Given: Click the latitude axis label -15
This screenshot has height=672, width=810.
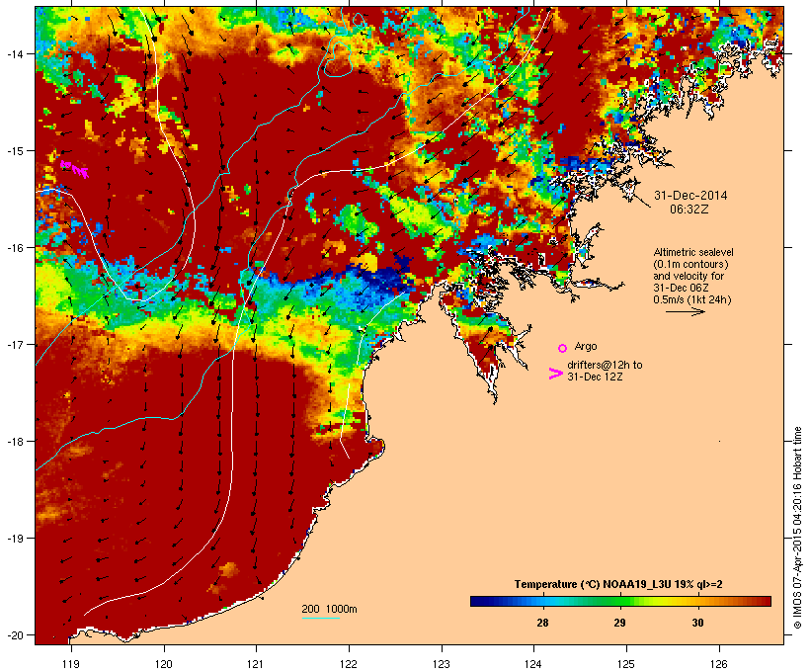Looking at the screenshot, I should (14, 151).
